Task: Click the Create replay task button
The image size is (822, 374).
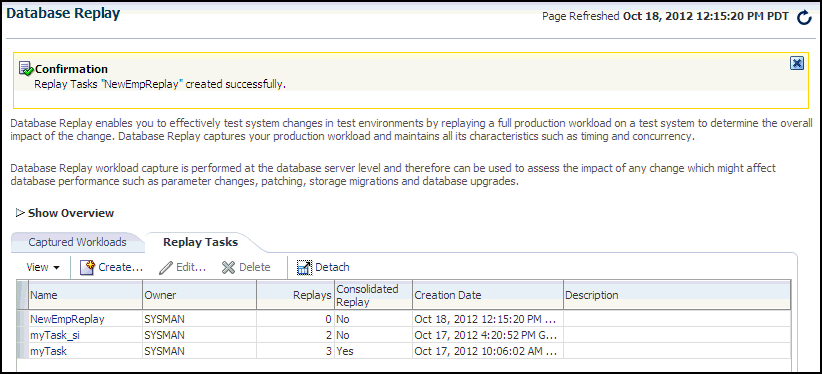Action: click(112, 267)
